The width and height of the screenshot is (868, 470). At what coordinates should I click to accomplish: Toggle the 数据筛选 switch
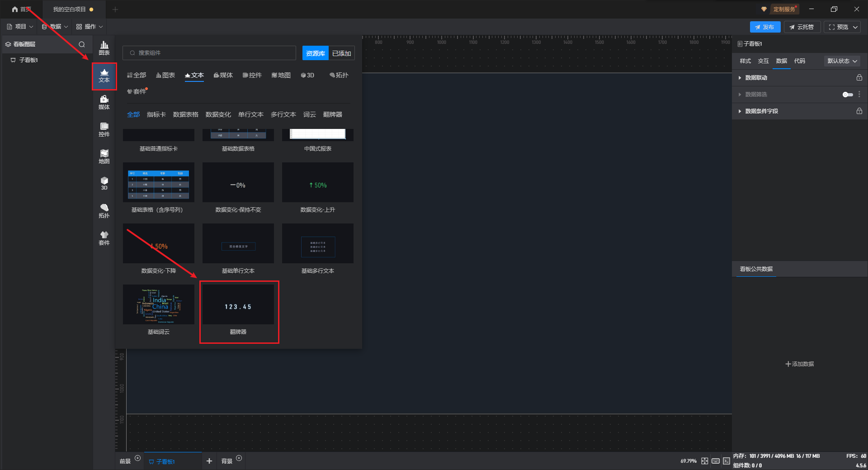(x=848, y=95)
